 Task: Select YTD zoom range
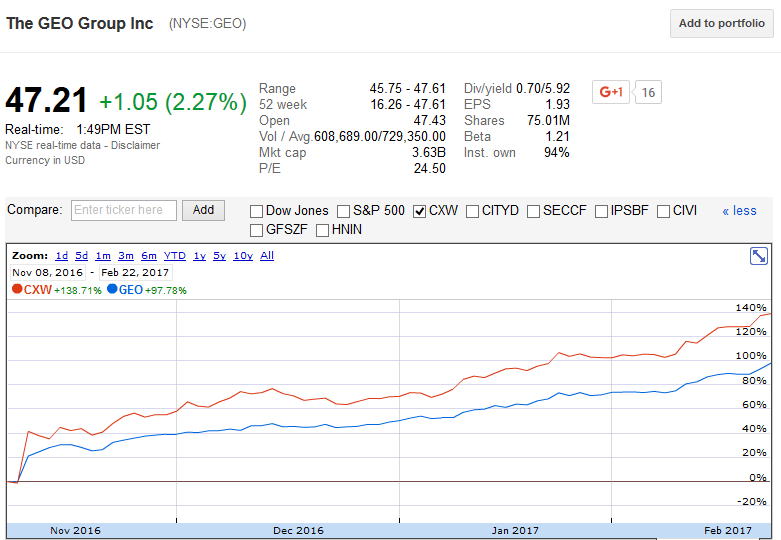point(175,256)
